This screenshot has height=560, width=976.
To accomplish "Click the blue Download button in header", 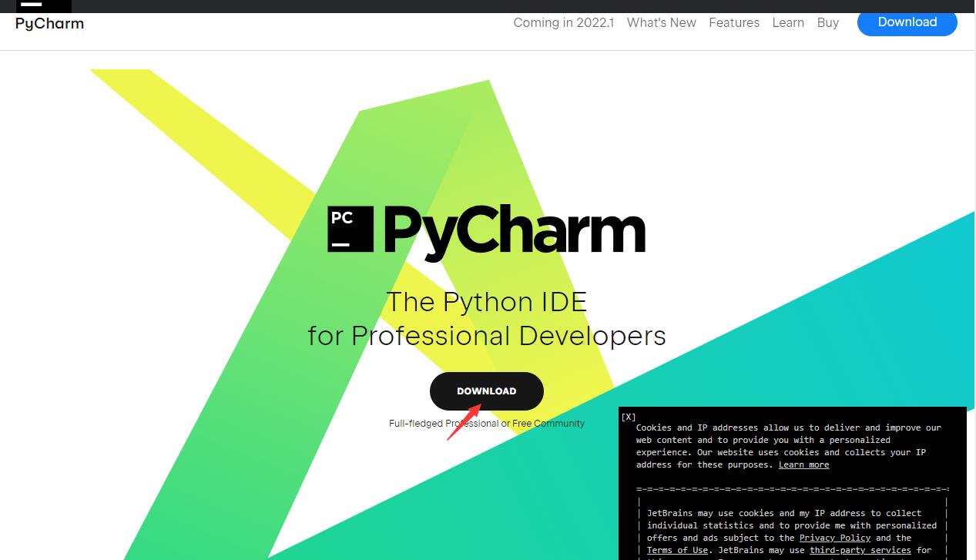I will (907, 22).
